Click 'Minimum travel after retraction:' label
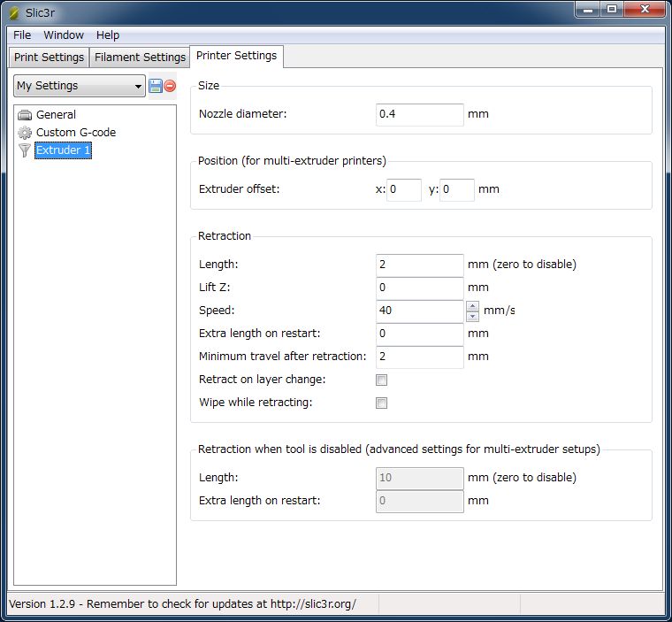 tap(283, 357)
